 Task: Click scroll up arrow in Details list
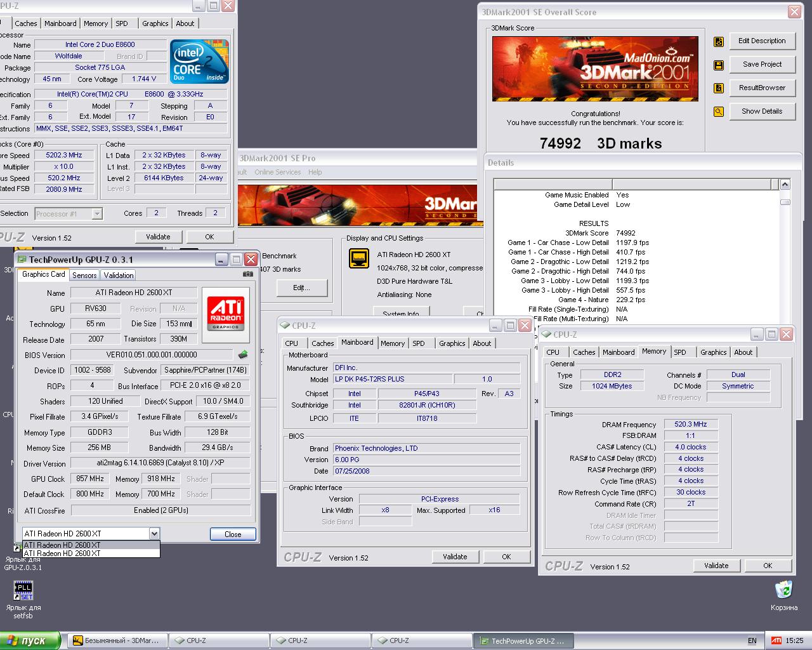[x=785, y=185]
